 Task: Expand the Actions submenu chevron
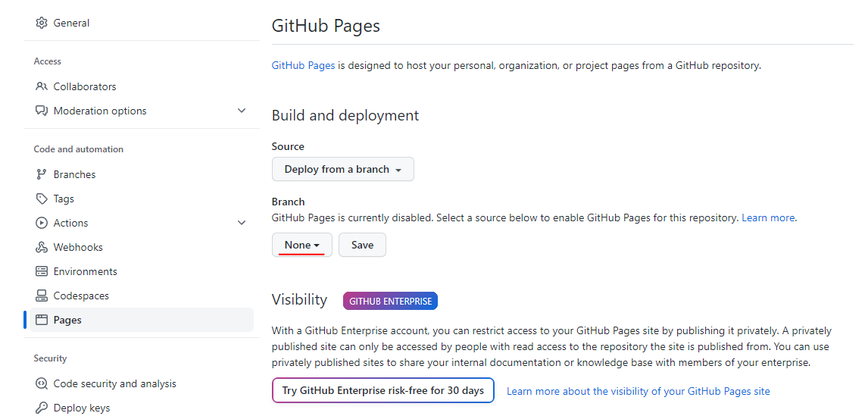[242, 224]
